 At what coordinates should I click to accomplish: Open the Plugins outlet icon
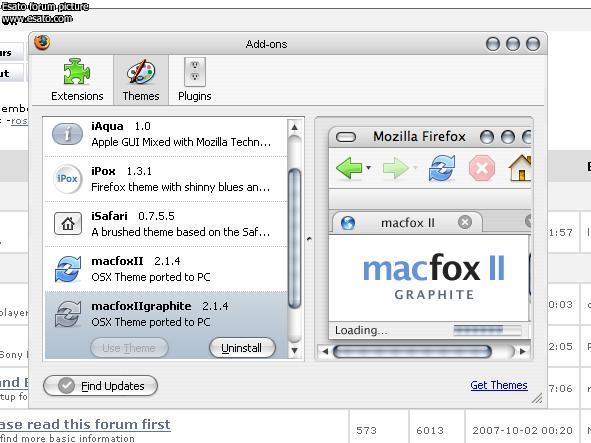195,72
